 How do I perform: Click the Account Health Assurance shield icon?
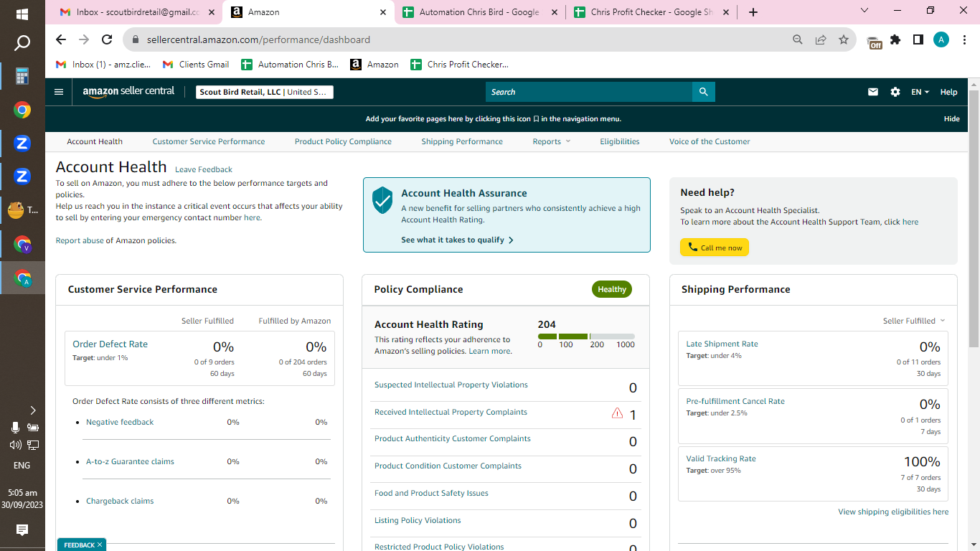pyautogui.click(x=382, y=200)
